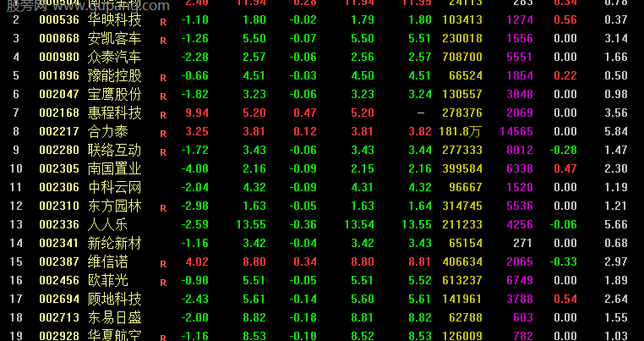644x341 pixels.
Task: Click the 103413 volume cell
Action: (462, 19)
